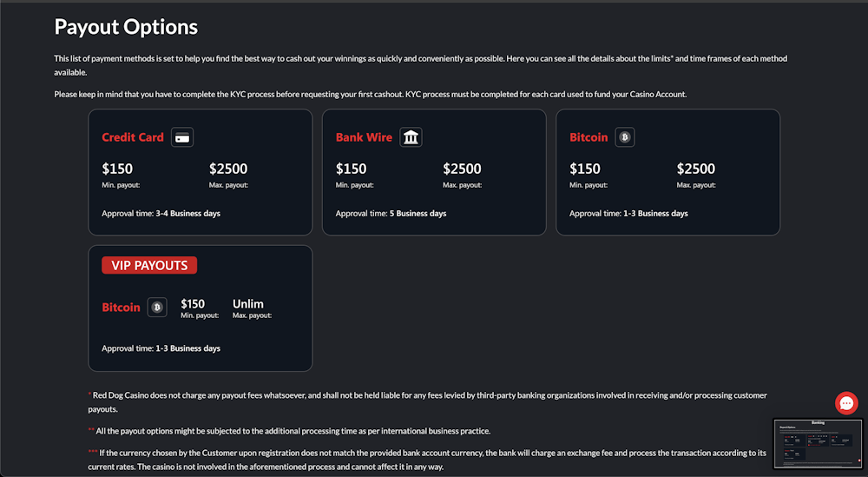Select the Credit Card payout heading

[133, 137]
